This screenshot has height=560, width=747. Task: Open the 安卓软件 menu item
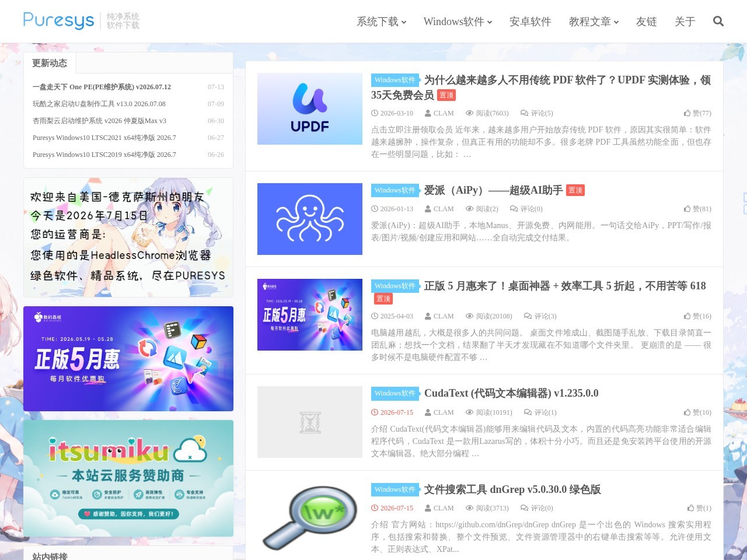point(530,22)
